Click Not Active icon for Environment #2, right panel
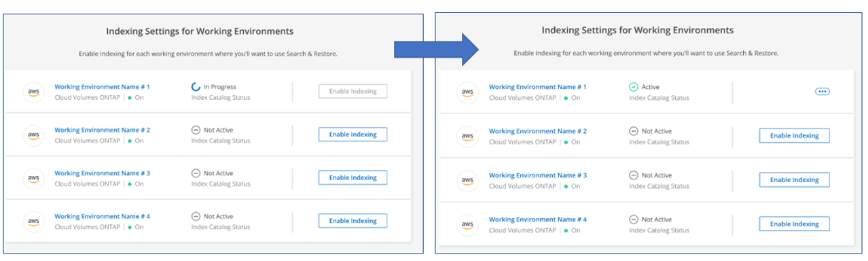Image resolution: width=868 pixels, height=261 pixels. (x=633, y=131)
